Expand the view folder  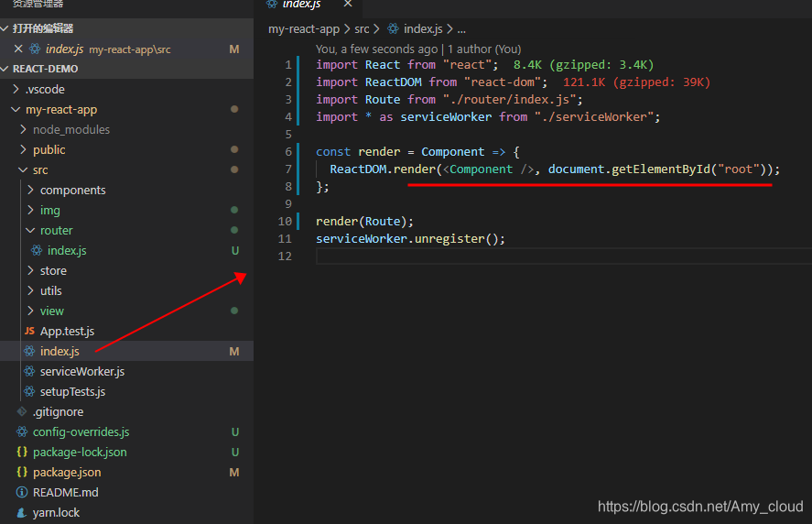point(30,311)
